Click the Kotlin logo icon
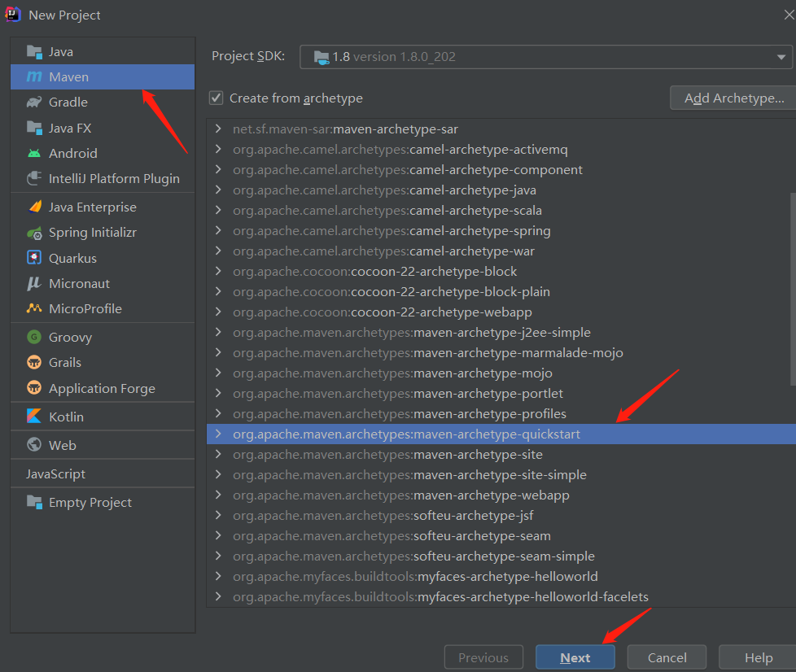 click(34, 417)
